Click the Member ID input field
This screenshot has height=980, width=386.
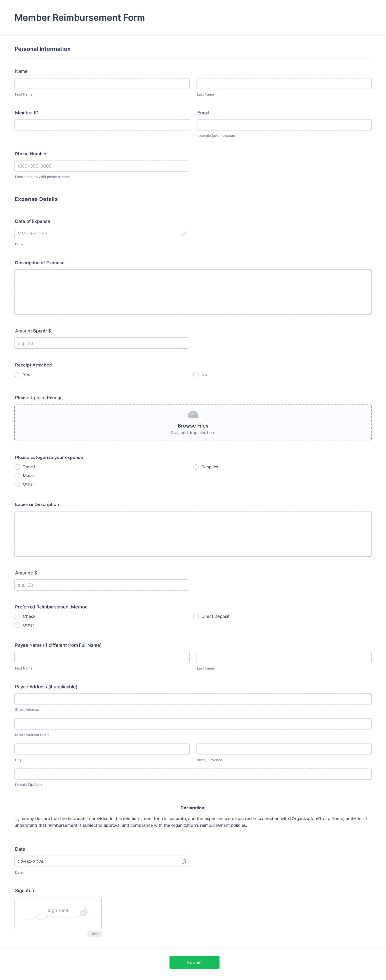(102, 125)
